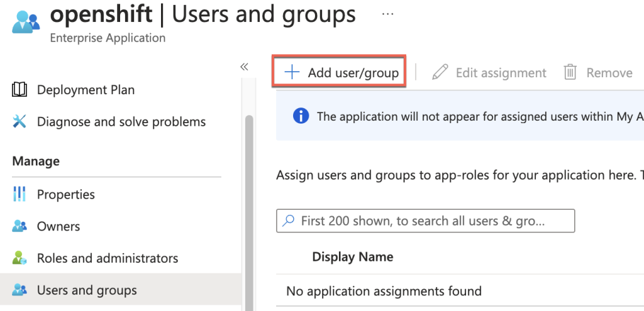Open Diagnose and solve problems

tap(121, 122)
